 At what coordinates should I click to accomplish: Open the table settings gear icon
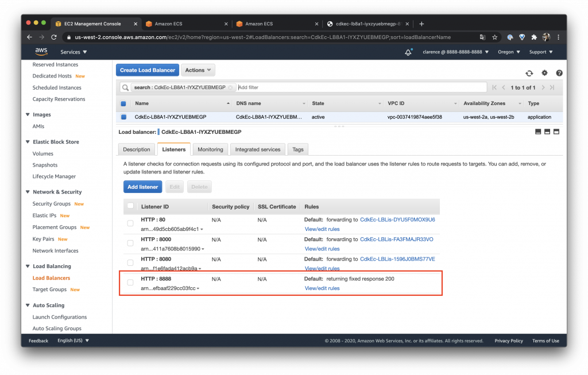tap(544, 73)
